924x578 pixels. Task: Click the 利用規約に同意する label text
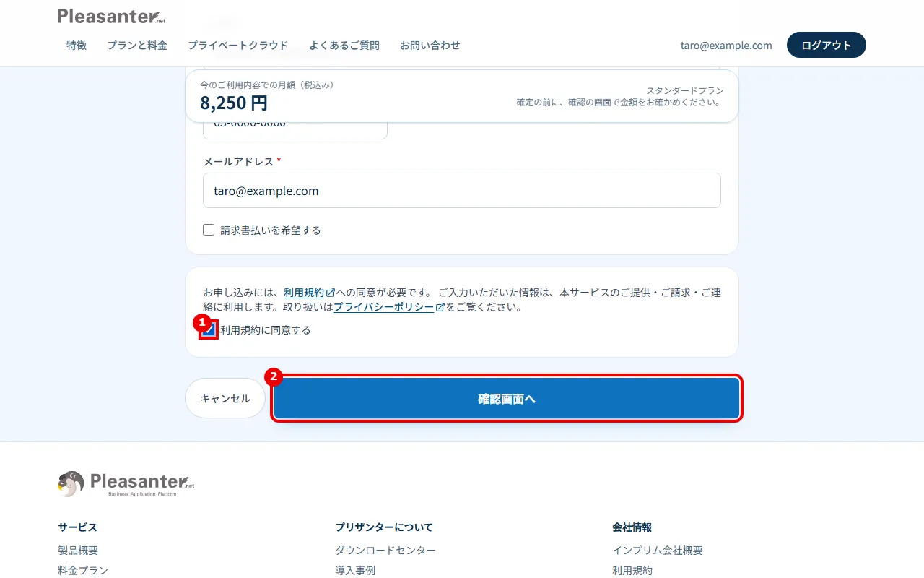[266, 329]
